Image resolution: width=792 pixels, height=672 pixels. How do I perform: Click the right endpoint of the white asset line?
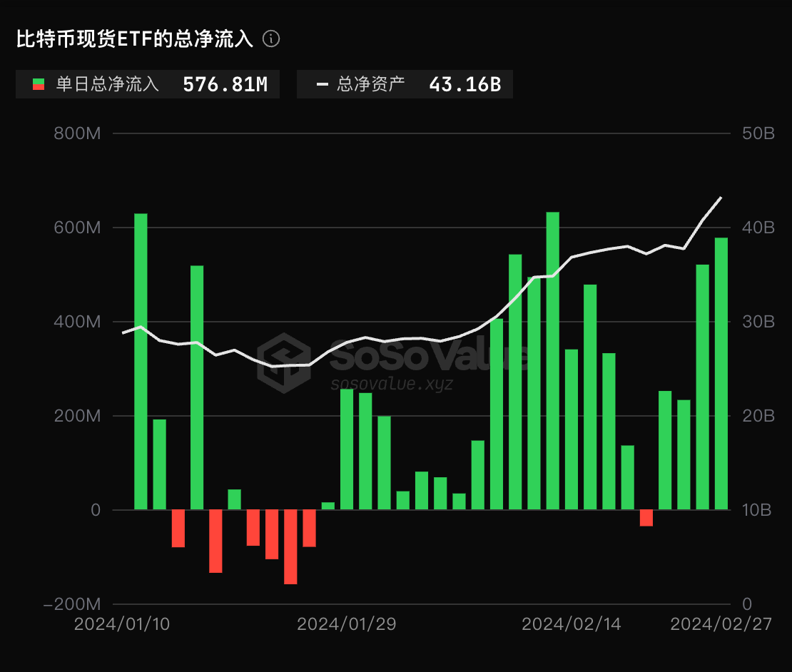[721, 198]
